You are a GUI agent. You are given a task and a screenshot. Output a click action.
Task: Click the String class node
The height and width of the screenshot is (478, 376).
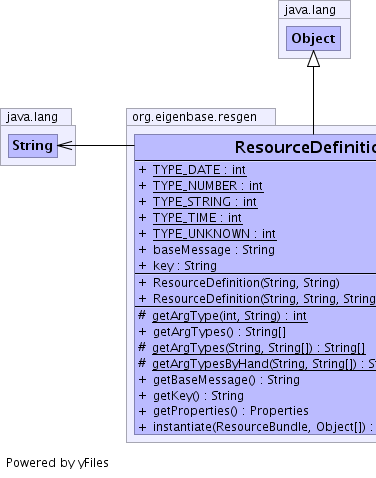[33, 146]
